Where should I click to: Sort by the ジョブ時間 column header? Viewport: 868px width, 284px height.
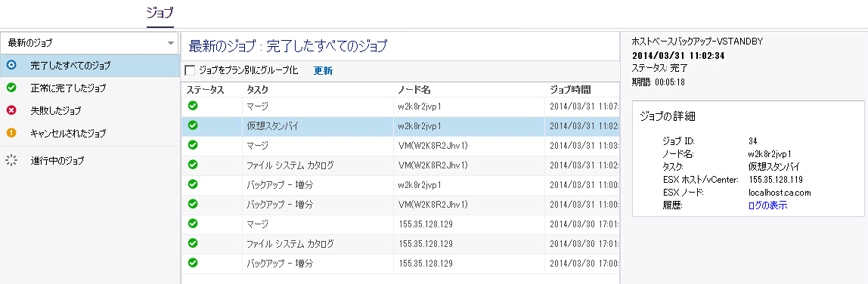click(x=569, y=90)
